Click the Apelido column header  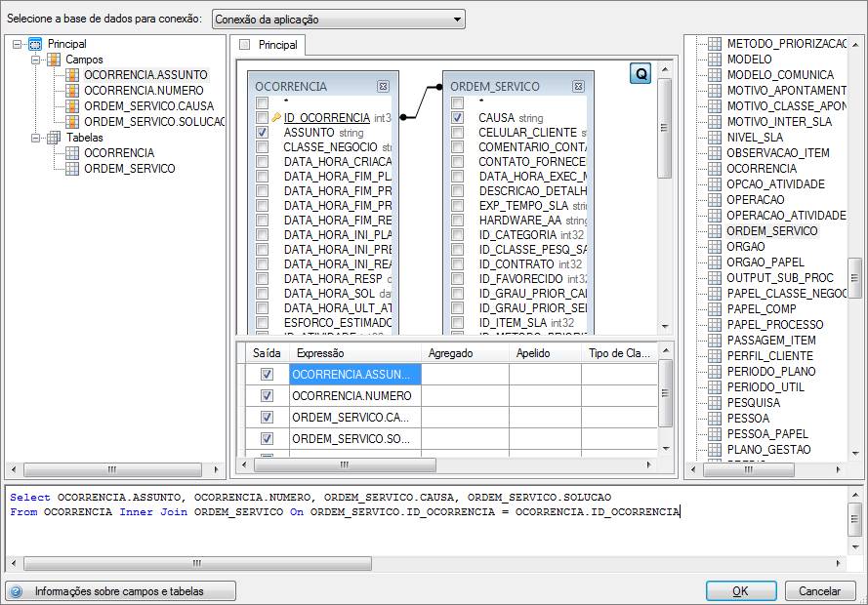click(545, 353)
